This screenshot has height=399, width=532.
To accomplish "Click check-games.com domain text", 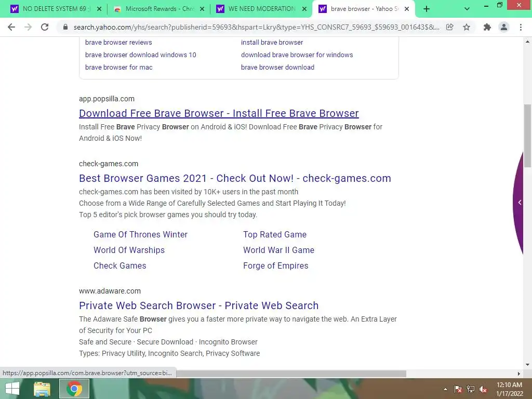I will pos(109,164).
